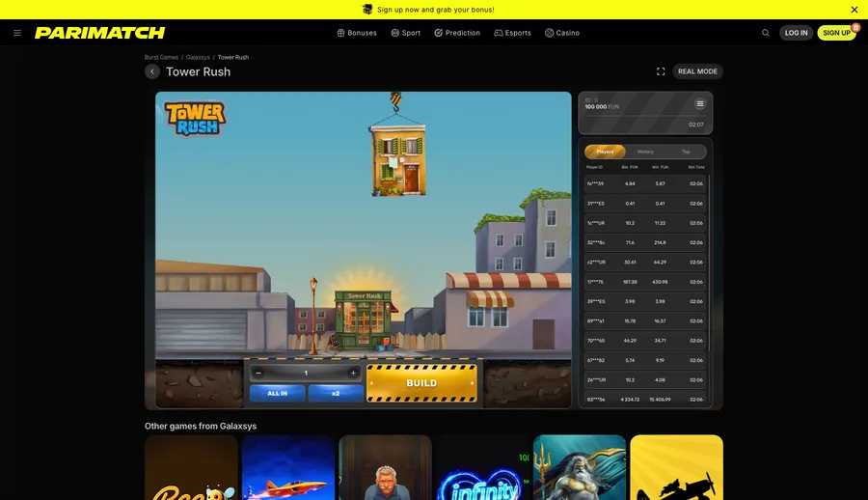Screen dimensions: 868x500
Task: Open the hamburger side menu
Action: 17,33
